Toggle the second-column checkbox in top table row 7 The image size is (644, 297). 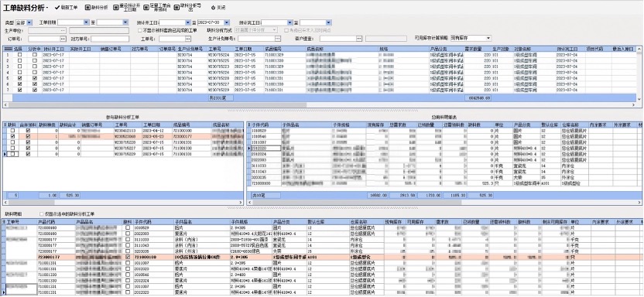point(35,90)
